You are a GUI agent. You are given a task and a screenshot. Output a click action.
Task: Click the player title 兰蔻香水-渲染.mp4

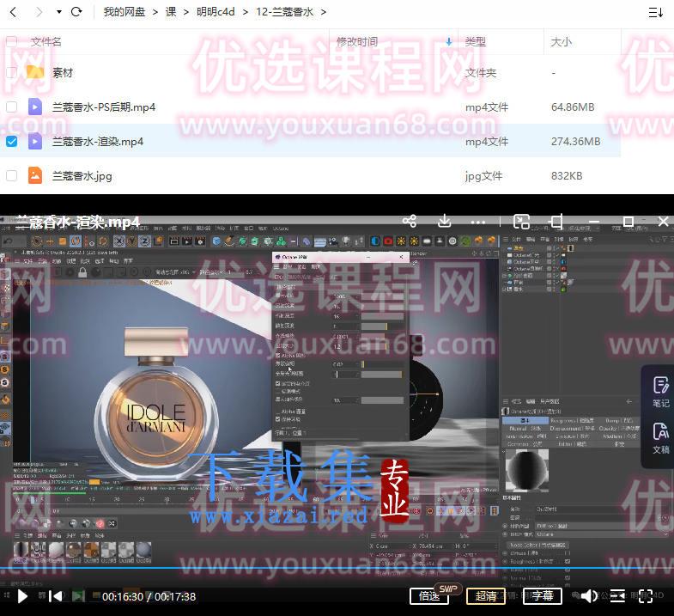[x=77, y=222]
